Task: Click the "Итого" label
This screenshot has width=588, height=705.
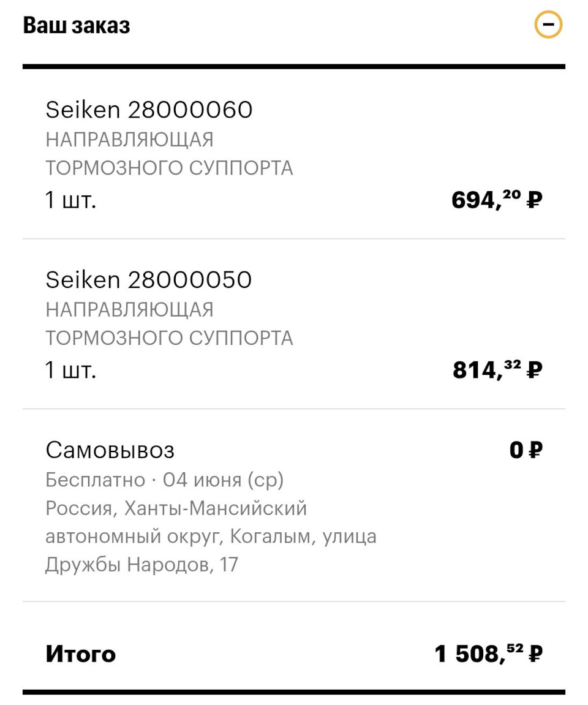Action: [x=80, y=654]
